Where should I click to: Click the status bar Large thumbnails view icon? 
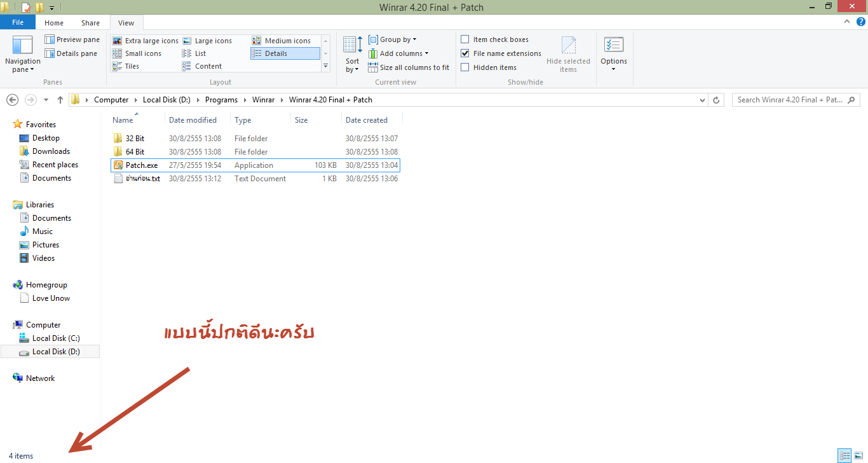pos(858,455)
